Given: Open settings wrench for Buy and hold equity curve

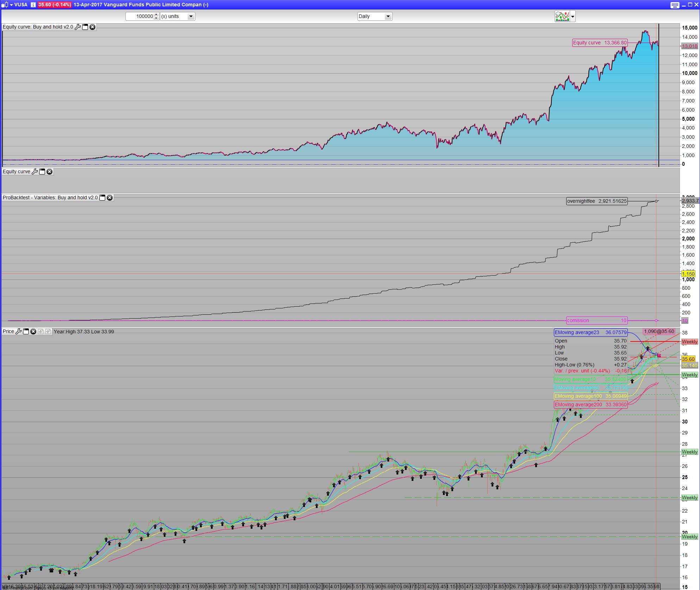Looking at the screenshot, I should click(x=78, y=27).
